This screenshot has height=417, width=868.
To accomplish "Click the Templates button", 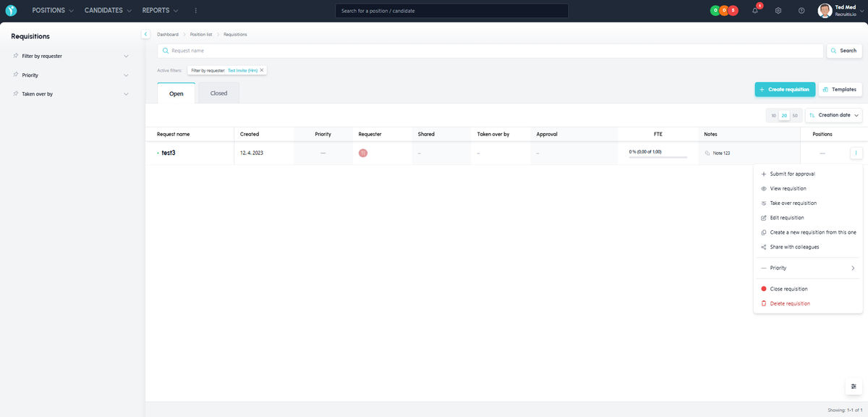I will click(x=840, y=89).
